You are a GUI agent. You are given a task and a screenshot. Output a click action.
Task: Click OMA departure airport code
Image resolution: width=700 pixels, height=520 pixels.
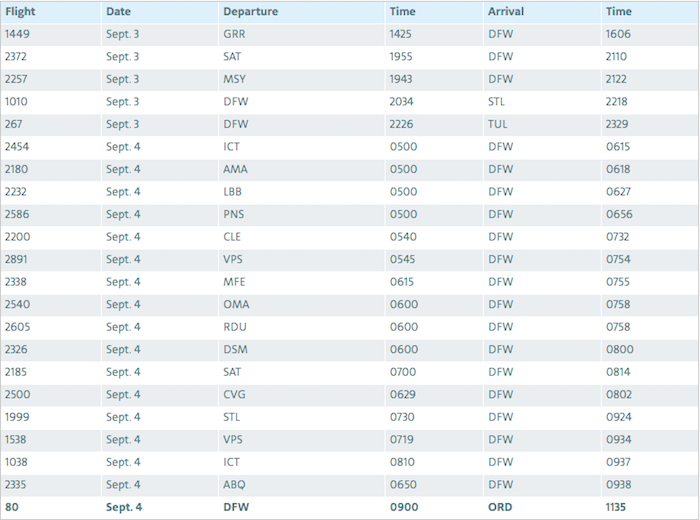tap(237, 304)
